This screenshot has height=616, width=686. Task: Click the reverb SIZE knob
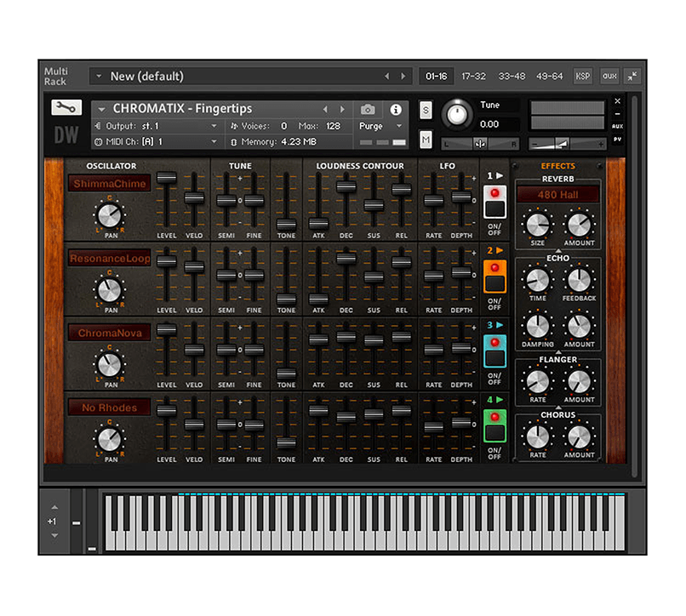tap(538, 225)
